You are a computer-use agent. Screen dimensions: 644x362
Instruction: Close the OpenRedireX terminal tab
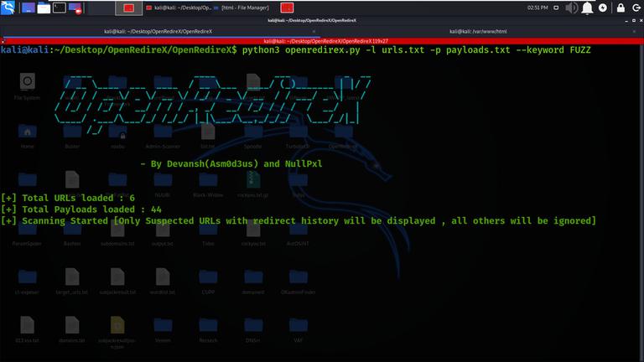pos(314,31)
